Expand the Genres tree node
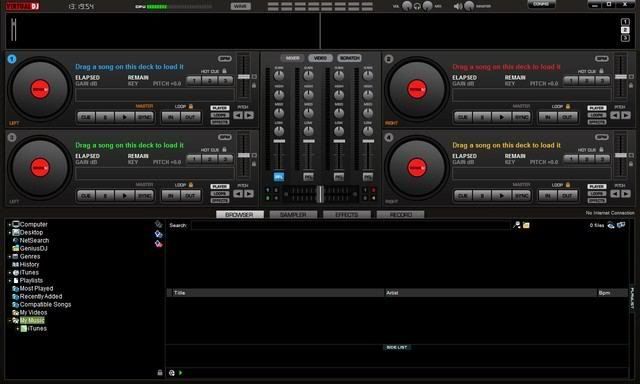 (9, 257)
